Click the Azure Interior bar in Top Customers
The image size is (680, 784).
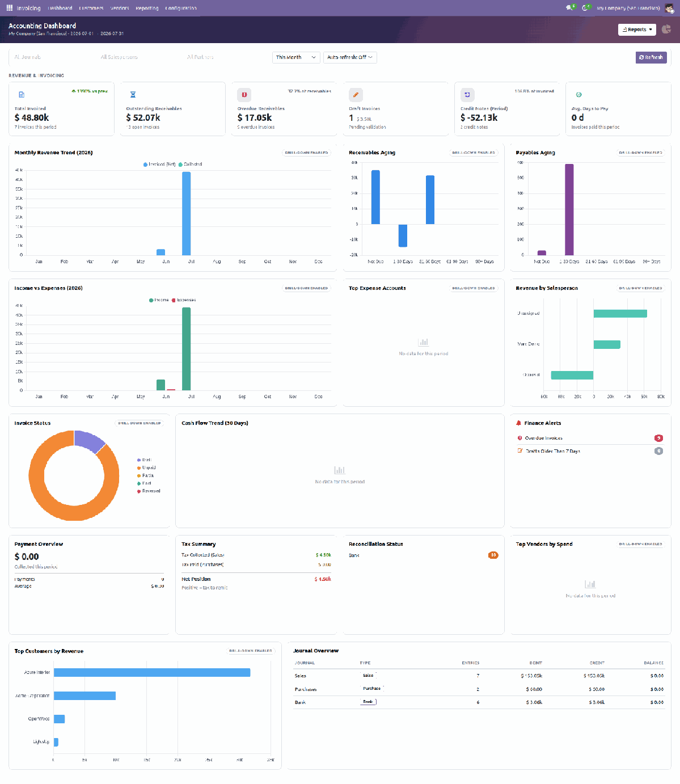pos(152,672)
